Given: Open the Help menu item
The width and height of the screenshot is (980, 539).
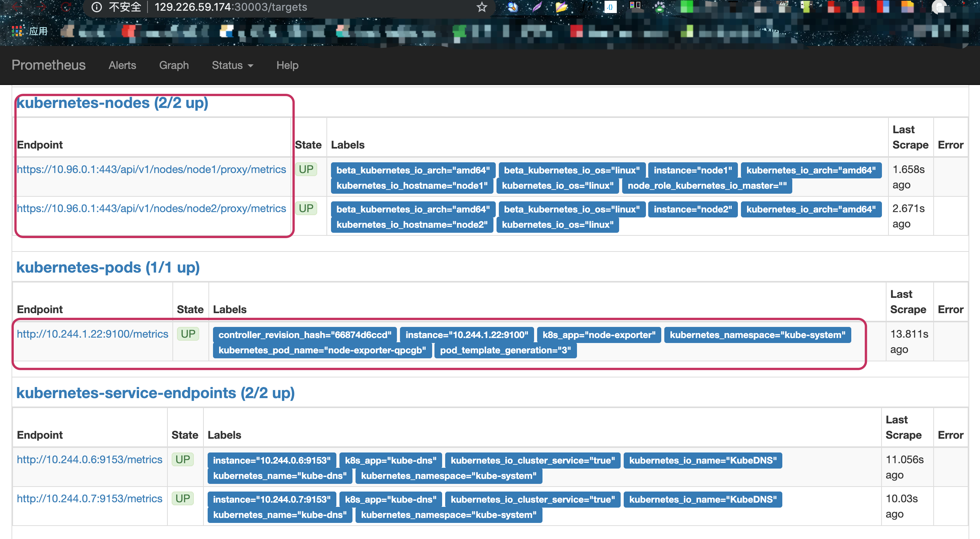Looking at the screenshot, I should (287, 65).
